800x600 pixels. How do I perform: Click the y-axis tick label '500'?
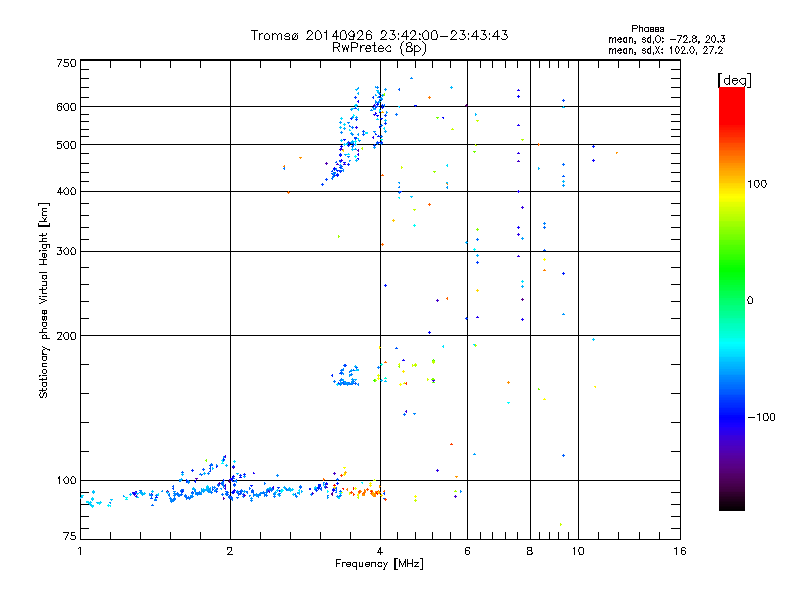pos(67,145)
